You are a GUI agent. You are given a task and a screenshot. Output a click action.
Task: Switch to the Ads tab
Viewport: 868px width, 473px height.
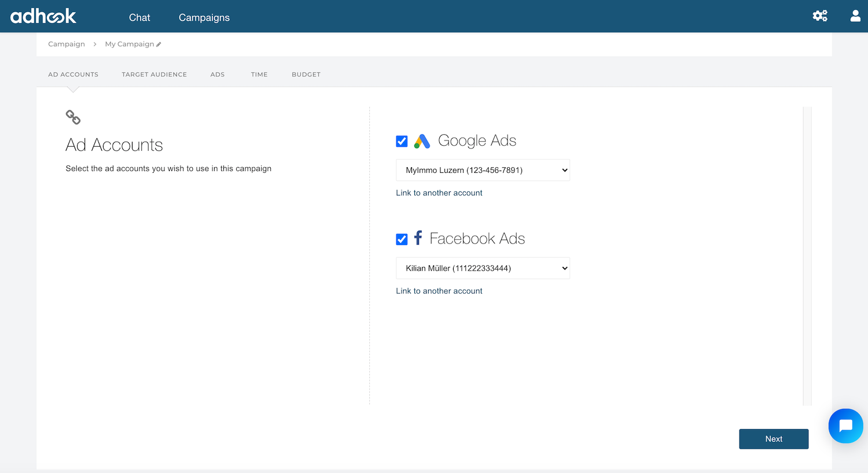point(218,75)
